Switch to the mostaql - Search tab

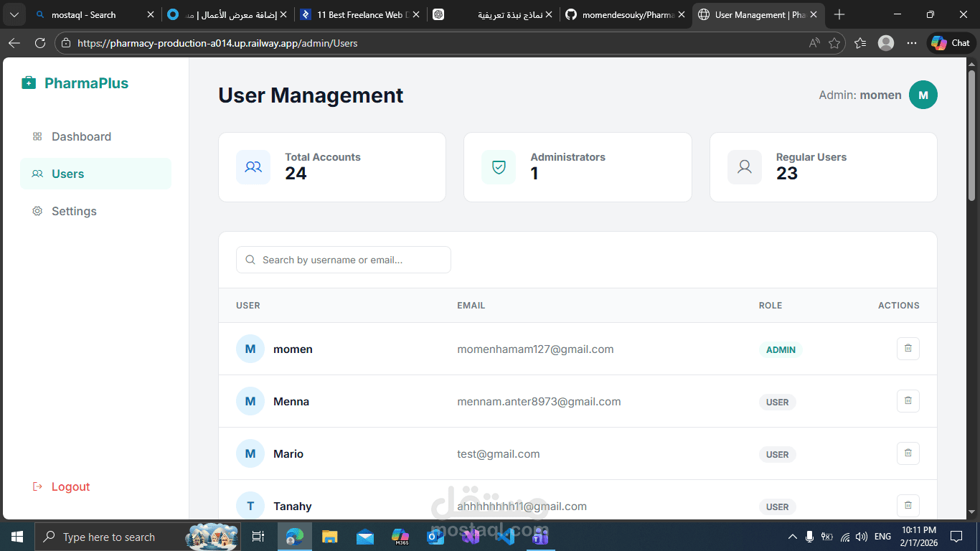[x=93, y=14]
